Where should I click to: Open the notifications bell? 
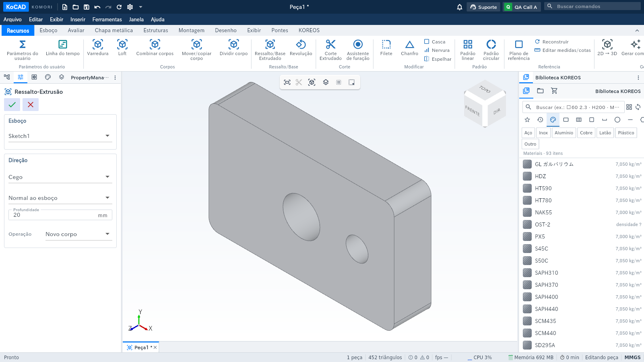tap(460, 7)
